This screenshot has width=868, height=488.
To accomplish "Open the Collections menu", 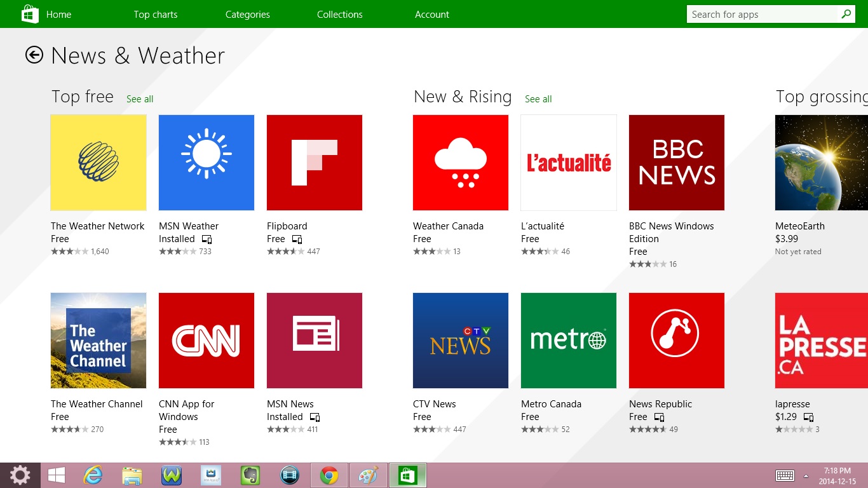I will (x=340, y=14).
